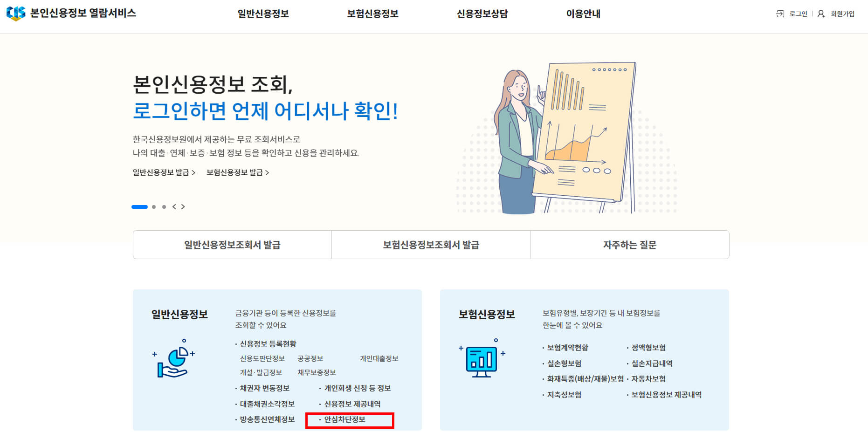Select the third carousel pagination dot

(x=164, y=206)
